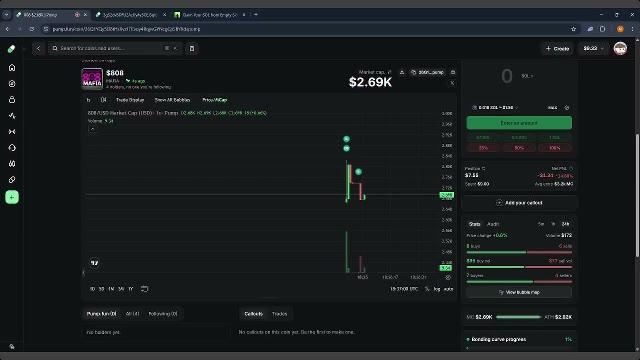The height and width of the screenshot is (360, 640).
Task: Click the green Enter an amount button
Action: click(519, 123)
